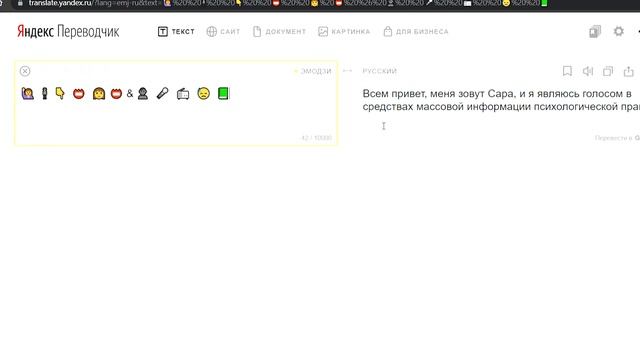Click the character counter in input box

pos(316,138)
